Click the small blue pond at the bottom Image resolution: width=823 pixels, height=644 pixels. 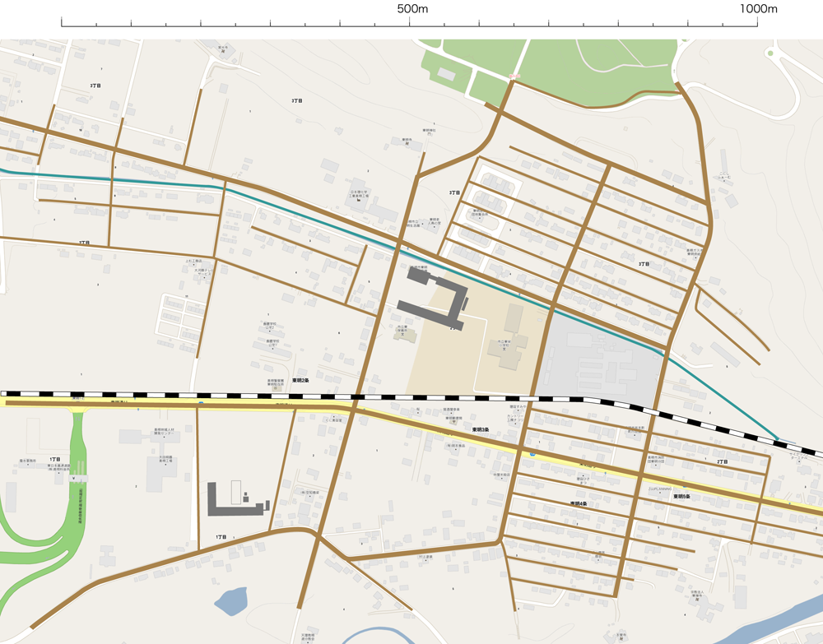(x=231, y=600)
